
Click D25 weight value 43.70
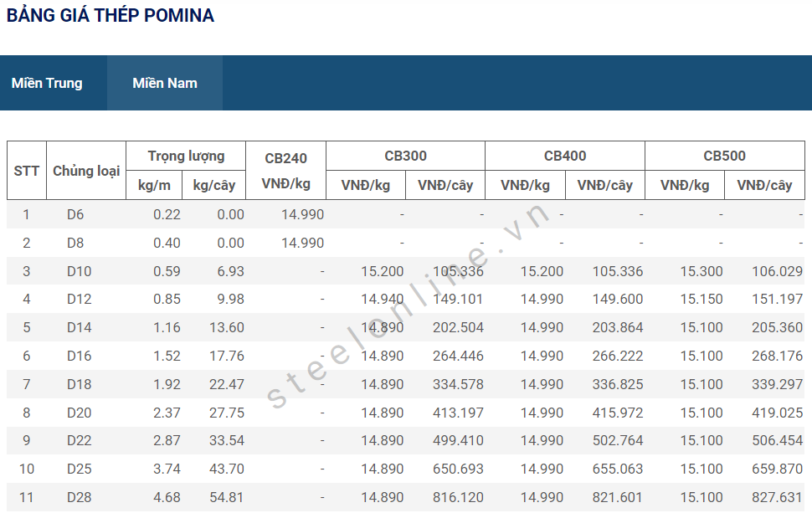point(227,469)
